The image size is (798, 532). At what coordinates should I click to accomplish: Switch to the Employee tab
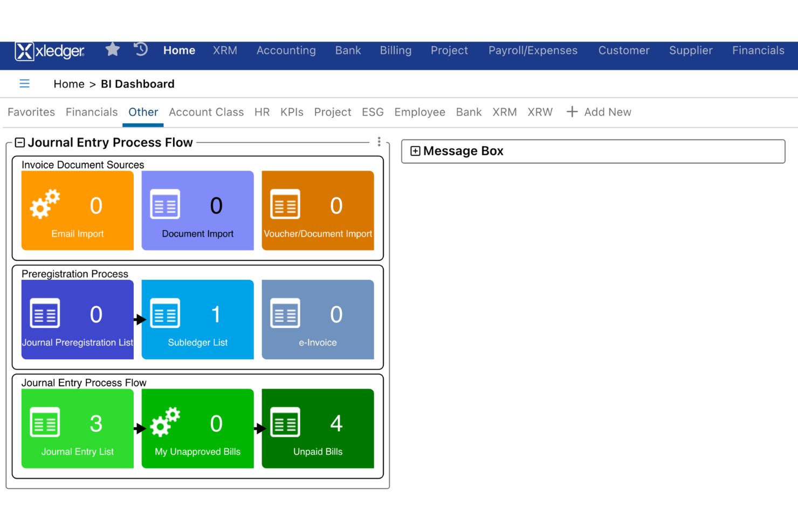pyautogui.click(x=419, y=112)
